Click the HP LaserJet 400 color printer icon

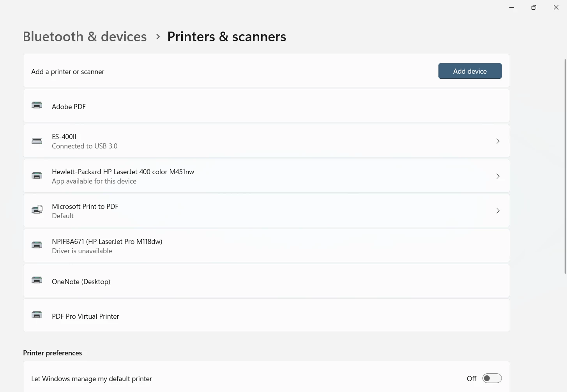[x=37, y=175]
